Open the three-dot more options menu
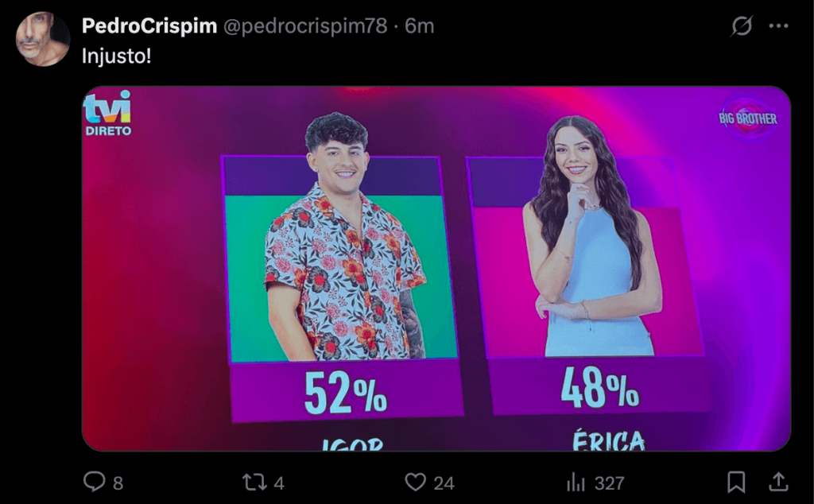 click(x=779, y=25)
